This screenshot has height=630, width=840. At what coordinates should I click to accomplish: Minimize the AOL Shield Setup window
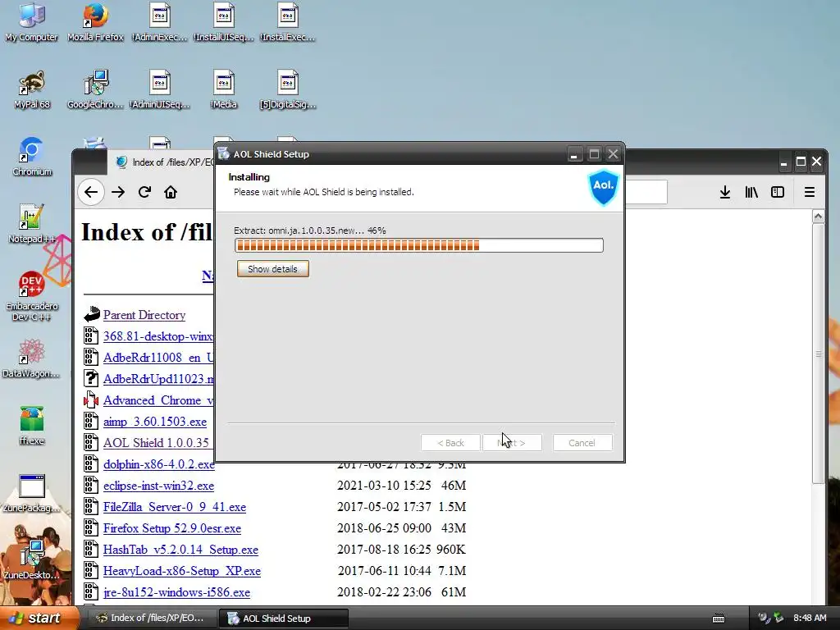click(x=573, y=154)
